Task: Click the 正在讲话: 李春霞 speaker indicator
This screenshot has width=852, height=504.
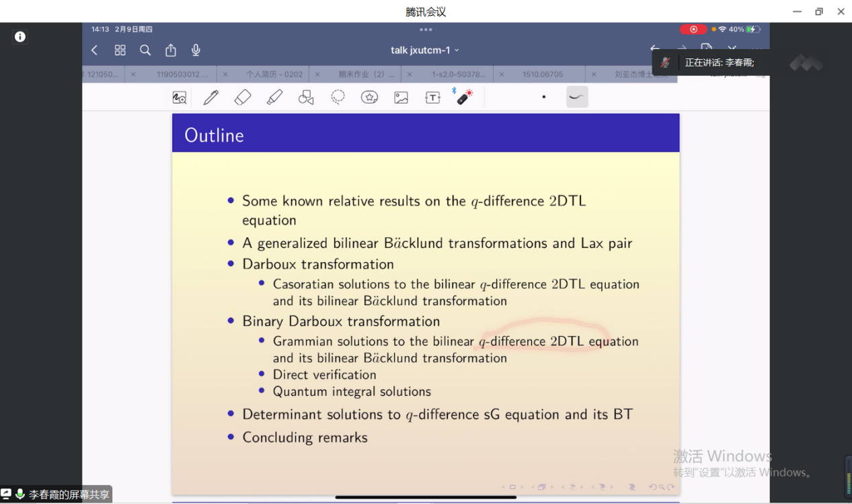Action: tap(719, 62)
